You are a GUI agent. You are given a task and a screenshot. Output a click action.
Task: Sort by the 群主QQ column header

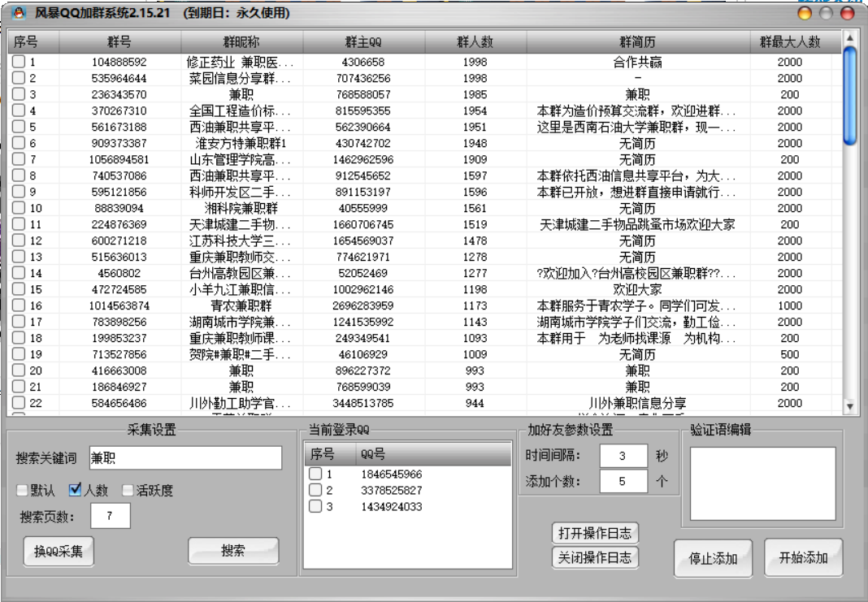tap(363, 42)
